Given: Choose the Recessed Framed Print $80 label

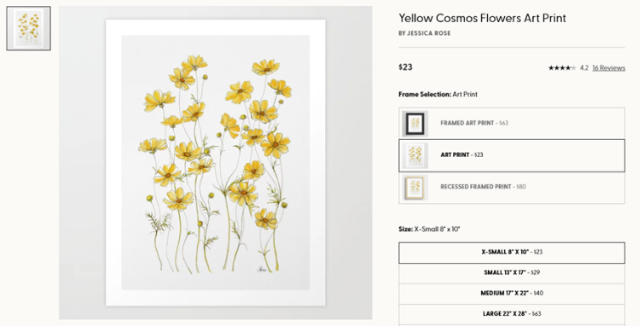Looking at the screenshot, I should [x=483, y=187].
